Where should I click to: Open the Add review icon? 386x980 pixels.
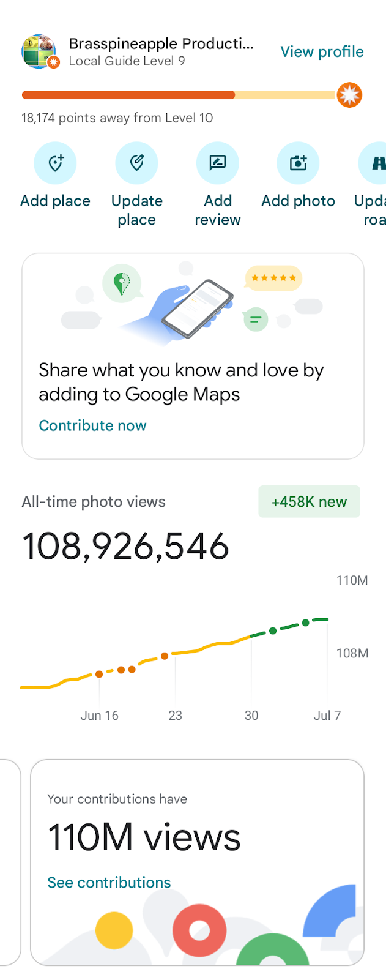[x=217, y=163]
